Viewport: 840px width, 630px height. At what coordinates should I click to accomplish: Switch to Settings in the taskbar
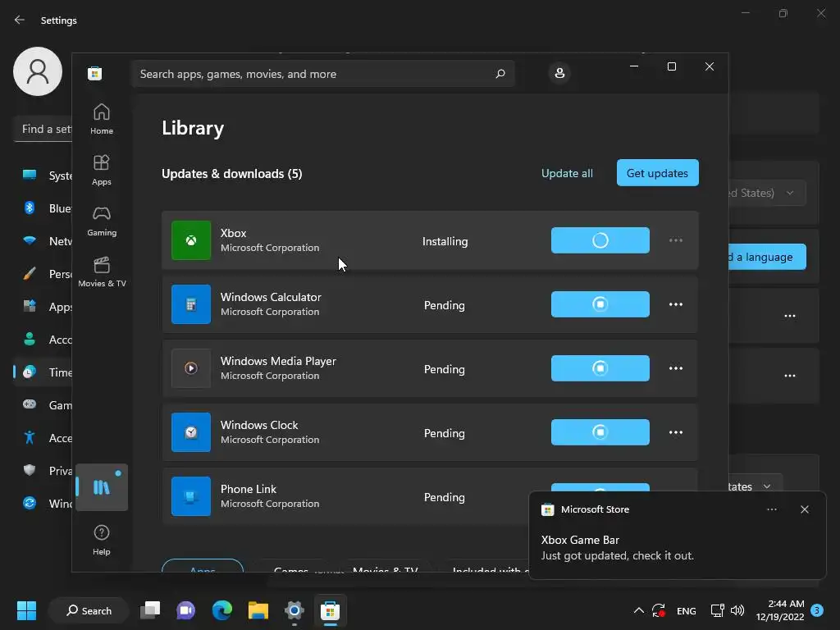294,610
